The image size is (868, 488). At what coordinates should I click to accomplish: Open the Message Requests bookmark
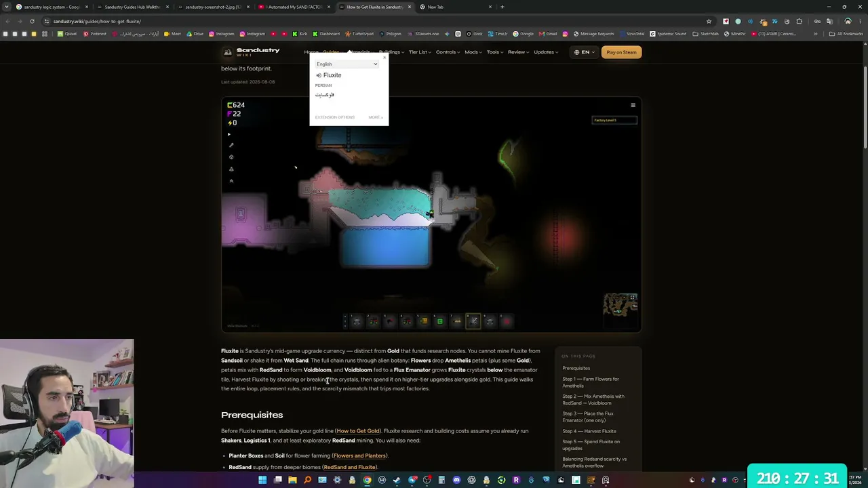coord(593,34)
